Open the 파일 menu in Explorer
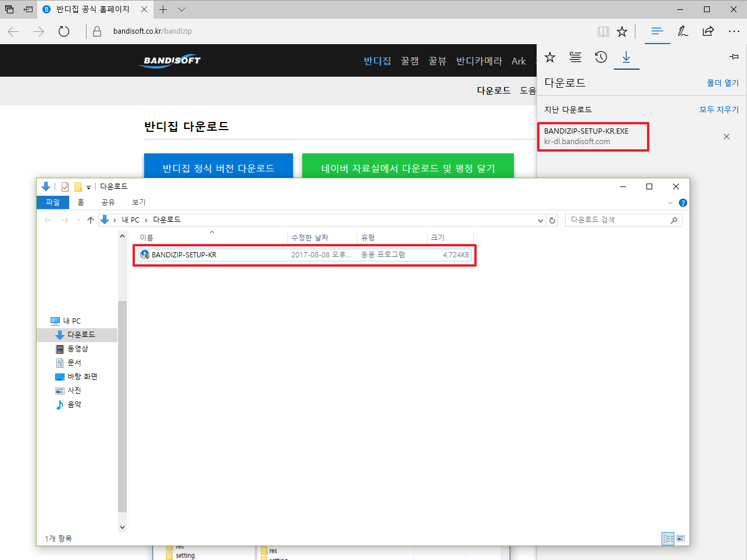 [53, 202]
